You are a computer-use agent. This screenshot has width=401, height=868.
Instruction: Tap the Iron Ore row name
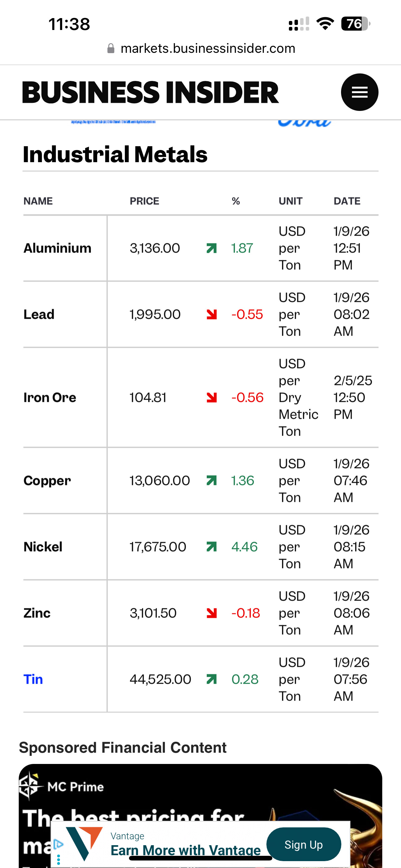tap(50, 398)
